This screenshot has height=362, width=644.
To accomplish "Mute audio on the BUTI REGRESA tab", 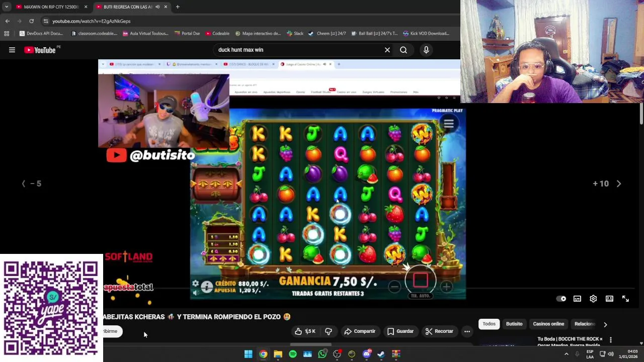I will (157, 7).
